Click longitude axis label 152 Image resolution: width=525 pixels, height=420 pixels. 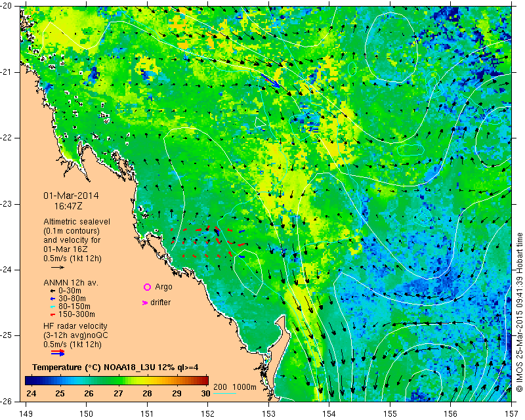208,414
